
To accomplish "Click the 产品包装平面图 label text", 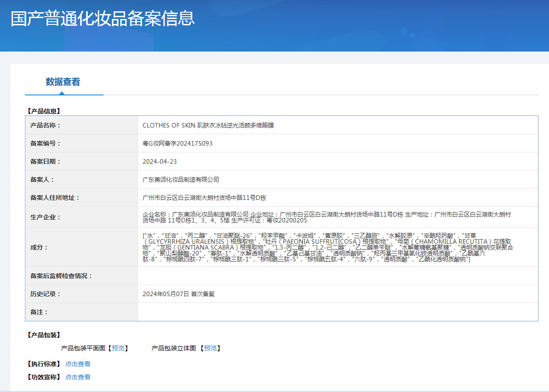I will [83, 348].
